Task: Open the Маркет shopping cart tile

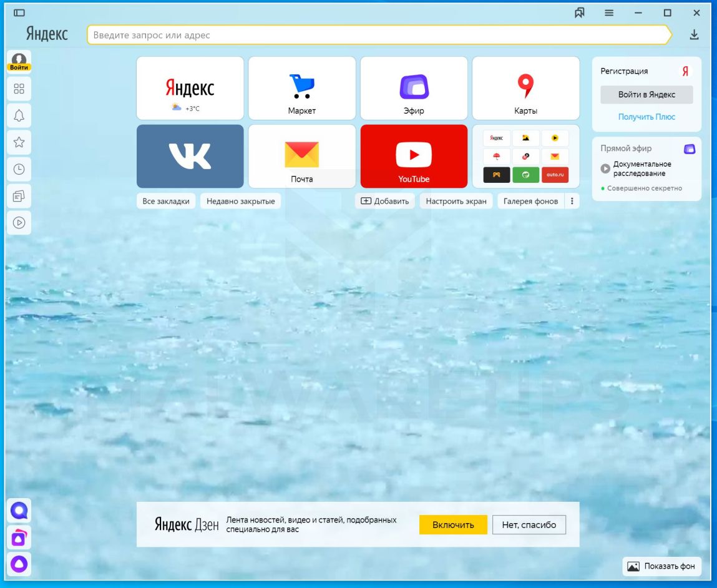Action: pos(302,88)
